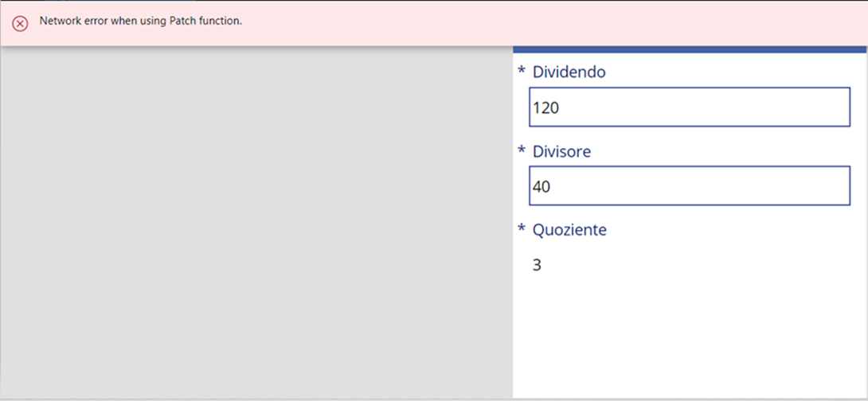Click the blue header bar above form

[x=689, y=49]
